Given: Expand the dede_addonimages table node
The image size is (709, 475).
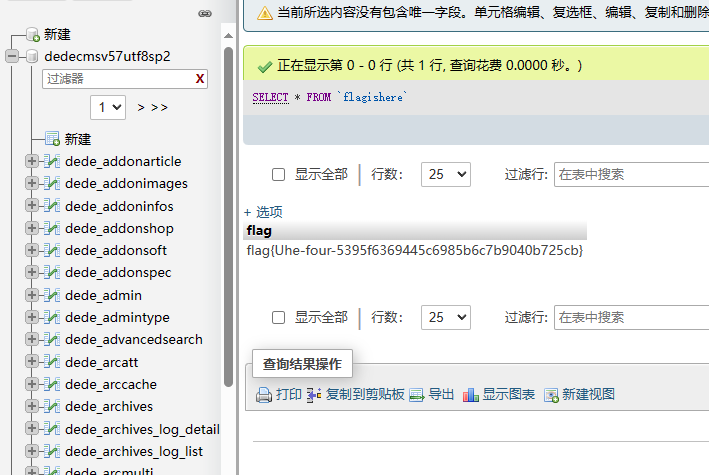Looking at the screenshot, I should [x=32, y=183].
